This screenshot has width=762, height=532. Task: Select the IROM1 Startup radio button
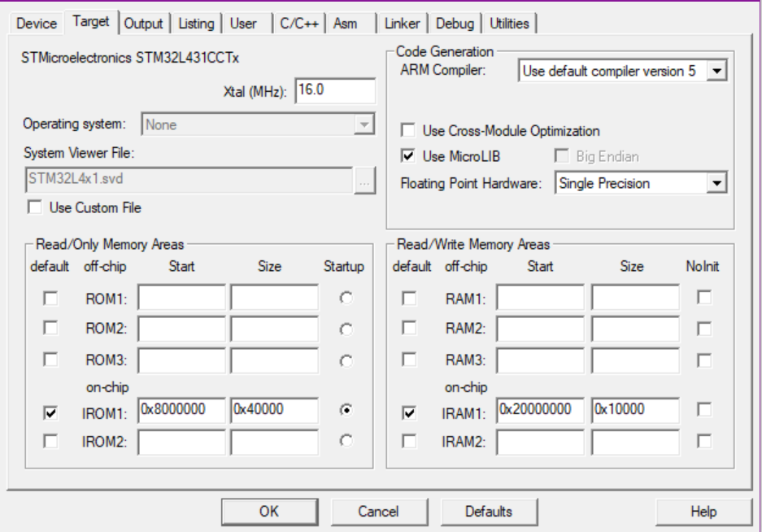coord(346,411)
